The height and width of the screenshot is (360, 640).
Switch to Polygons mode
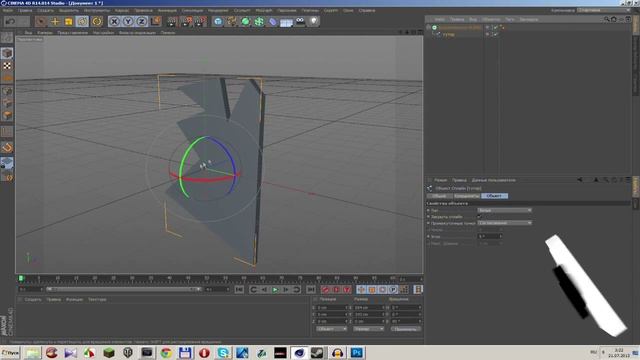pyautogui.click(x=7, y=116)
